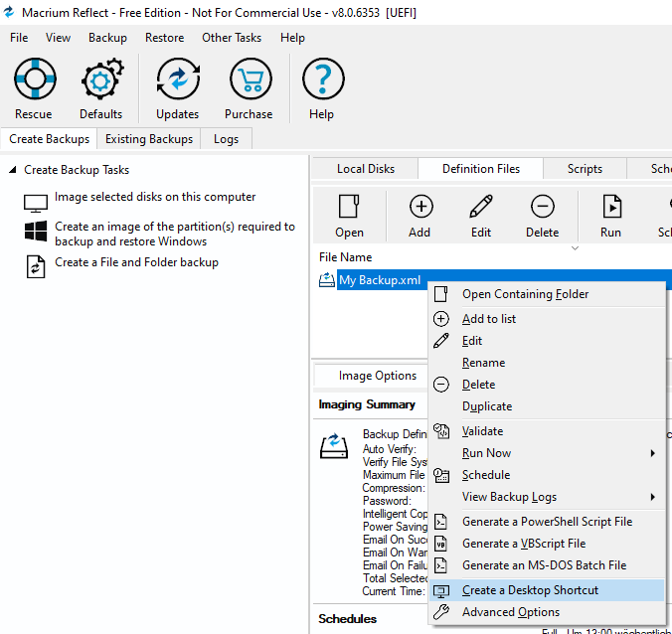Open the Purchase cart icon
672x634 pixels.
pos(249,79)
